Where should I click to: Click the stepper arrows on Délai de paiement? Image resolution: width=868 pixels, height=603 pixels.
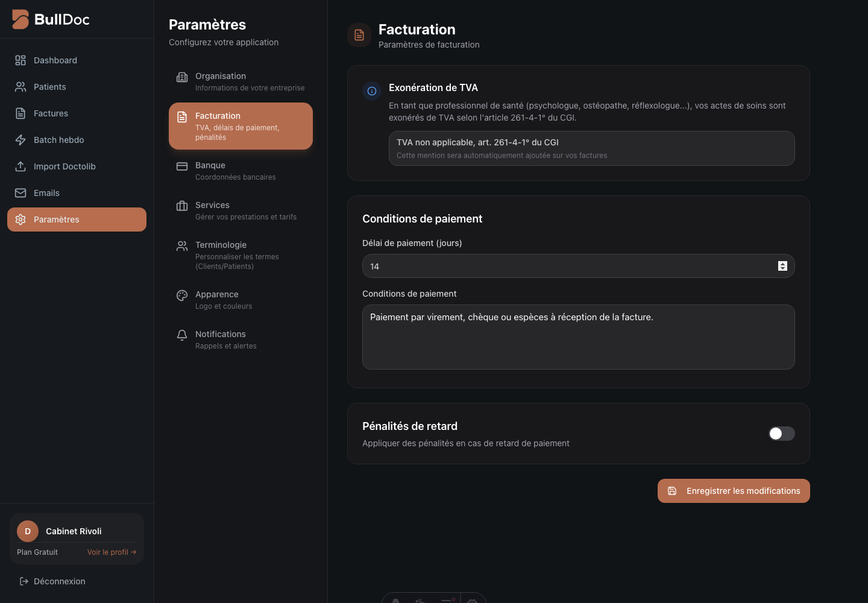click(x=782, y=266)
